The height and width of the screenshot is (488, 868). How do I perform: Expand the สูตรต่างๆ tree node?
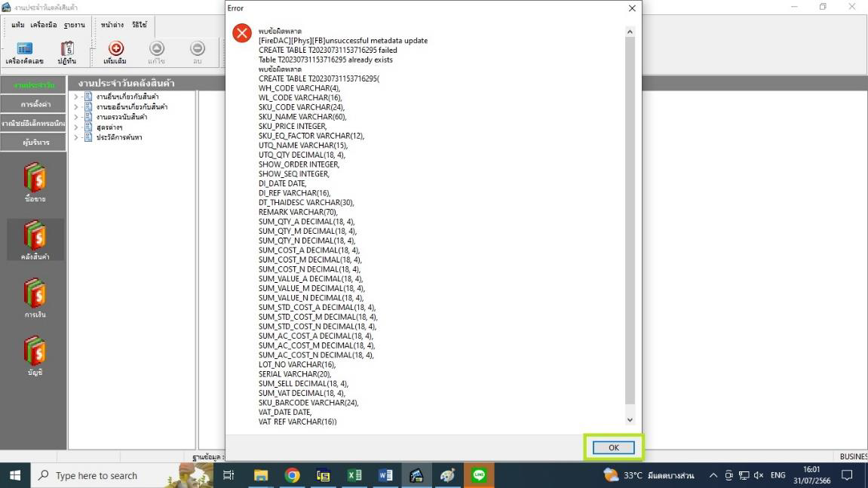76,127
